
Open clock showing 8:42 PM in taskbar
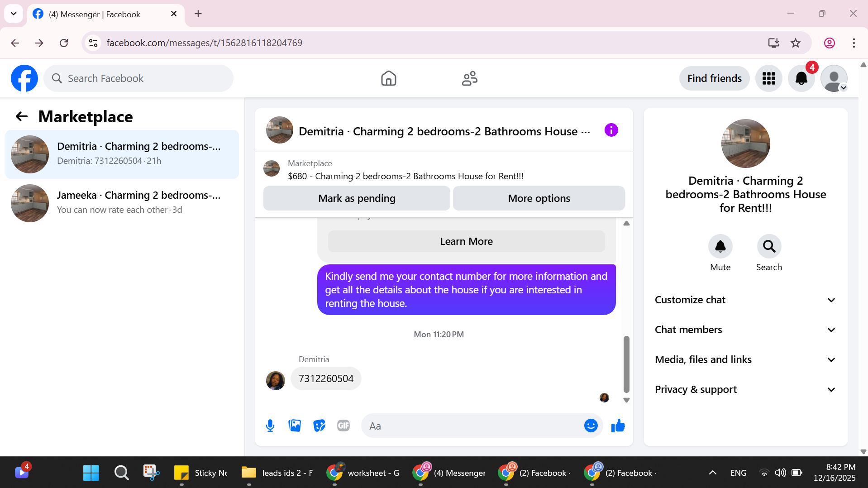point(835,473)
